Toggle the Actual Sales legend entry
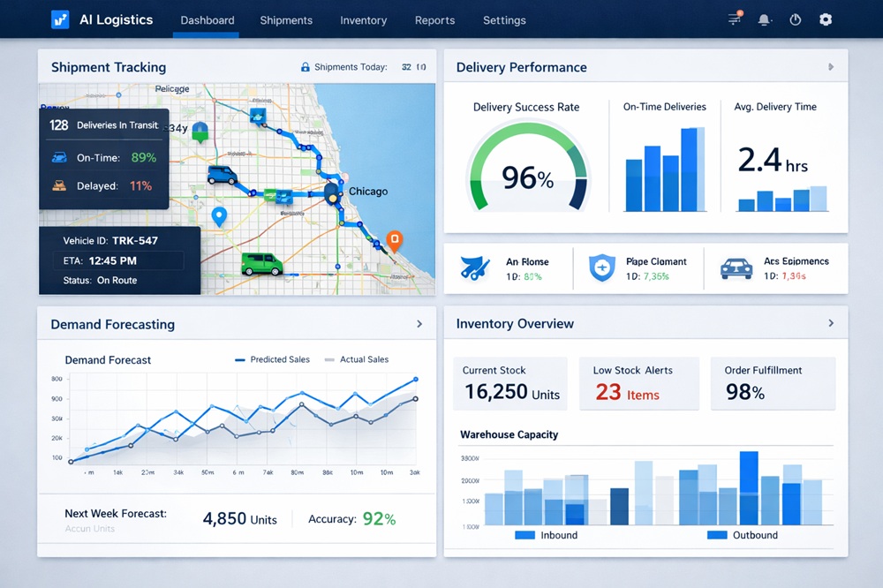 (x=365, y=359)
